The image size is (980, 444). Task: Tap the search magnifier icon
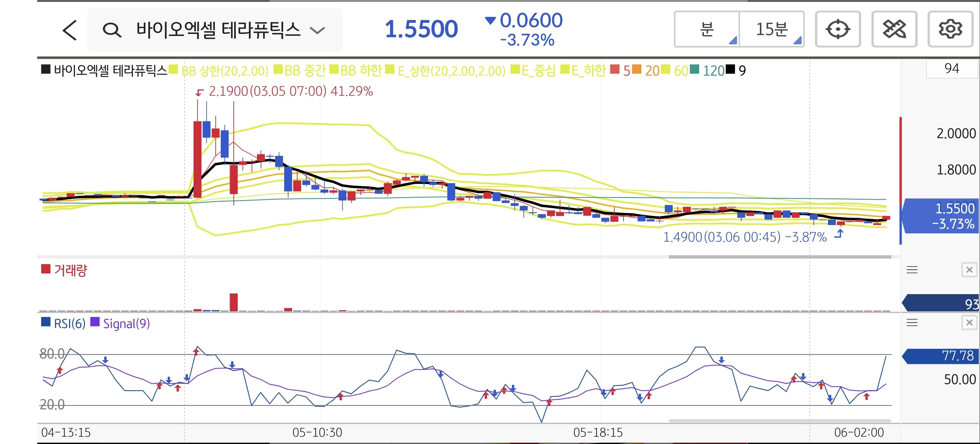click(112, 30)
